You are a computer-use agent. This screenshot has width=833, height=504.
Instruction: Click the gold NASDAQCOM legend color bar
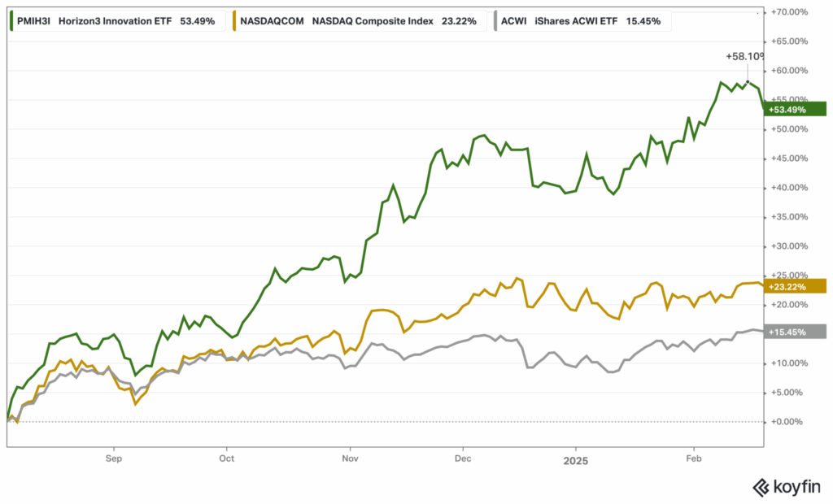coord(236,21)
